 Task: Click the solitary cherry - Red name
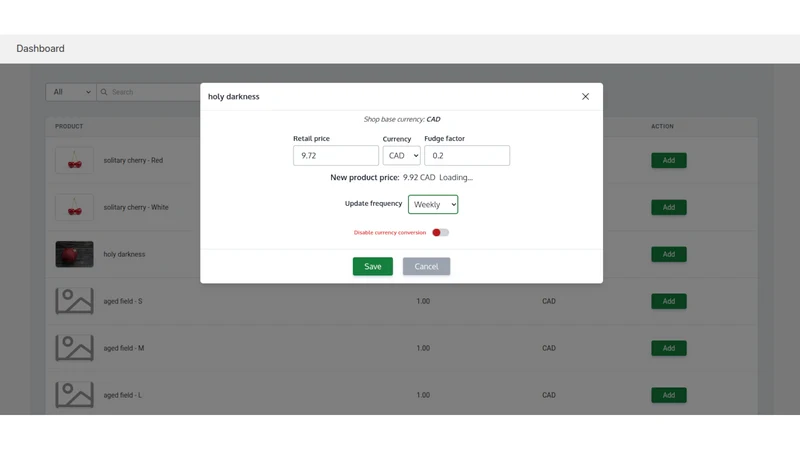pos(133,160)
